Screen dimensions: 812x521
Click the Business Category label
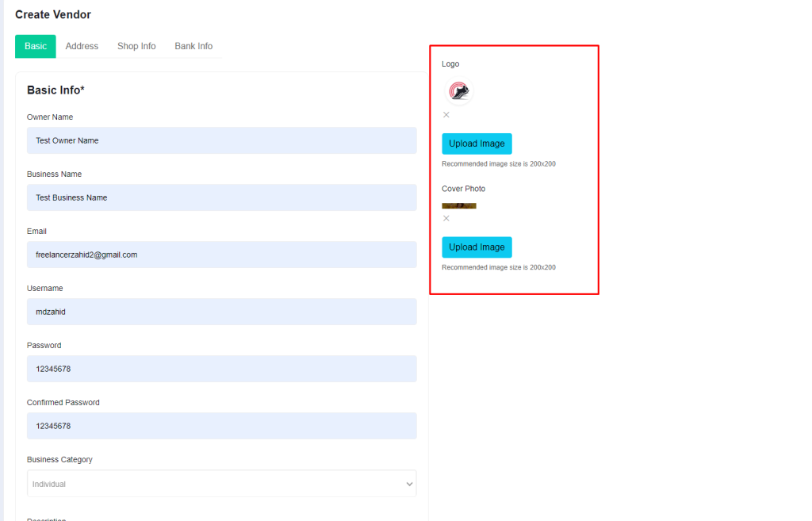pyautogui.click(x=59, y=459)
